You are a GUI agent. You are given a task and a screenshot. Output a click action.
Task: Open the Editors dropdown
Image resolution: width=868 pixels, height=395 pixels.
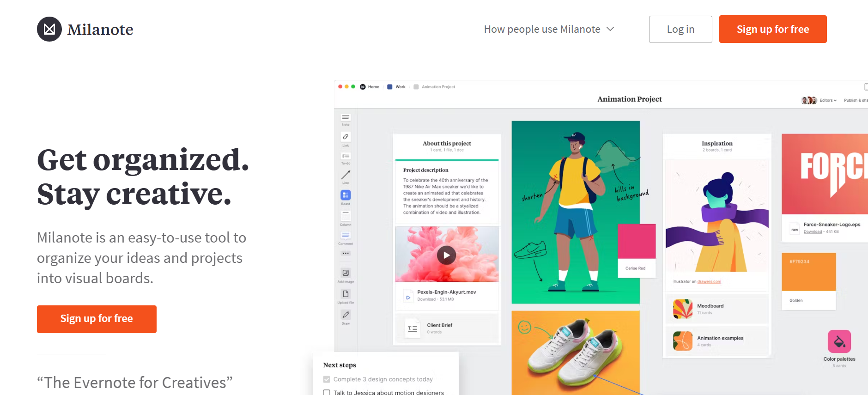828,100
